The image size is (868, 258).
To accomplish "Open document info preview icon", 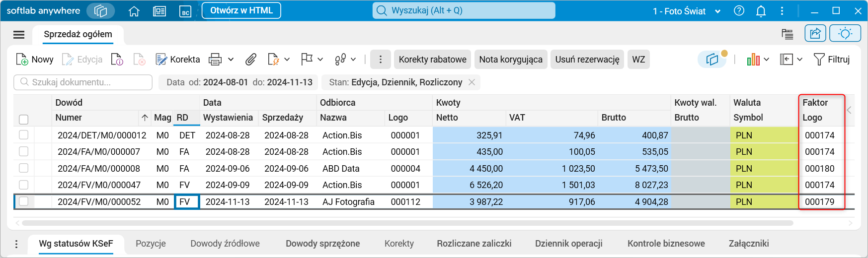I will [117, 60].
